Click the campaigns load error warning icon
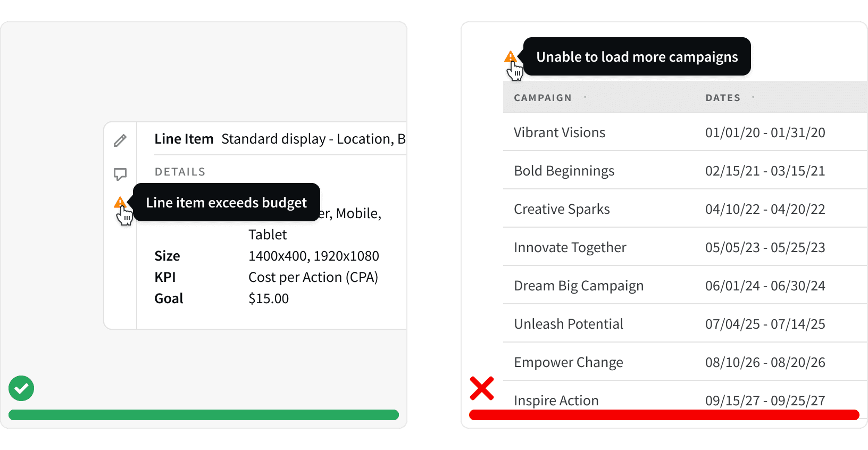This screenshot has width=868, height=450. 510,56
